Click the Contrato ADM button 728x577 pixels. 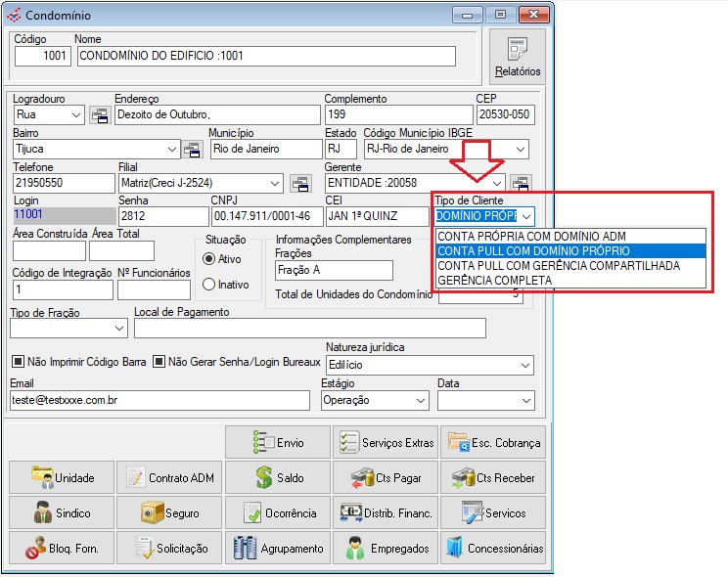(x=170, y=478)
